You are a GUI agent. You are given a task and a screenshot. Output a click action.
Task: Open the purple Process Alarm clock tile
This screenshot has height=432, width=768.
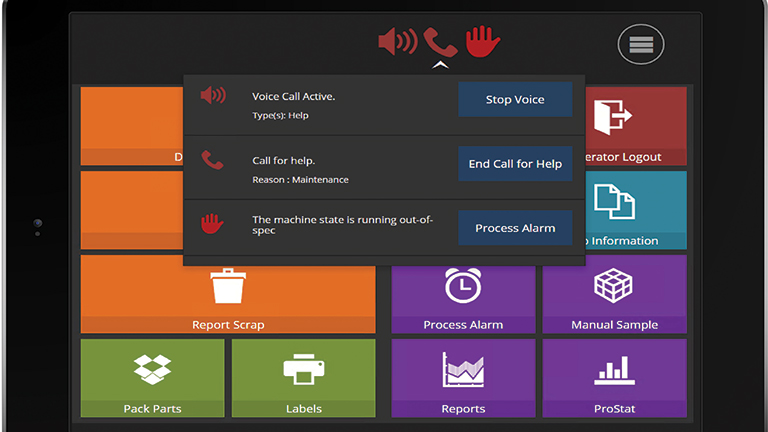(463, 296)
